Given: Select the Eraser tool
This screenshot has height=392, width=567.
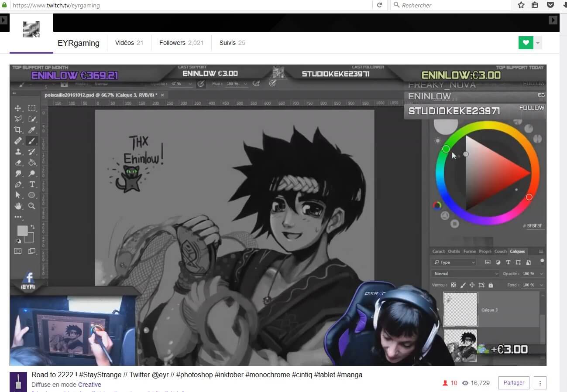Looking at the screenshot, I should coord(18,163).
